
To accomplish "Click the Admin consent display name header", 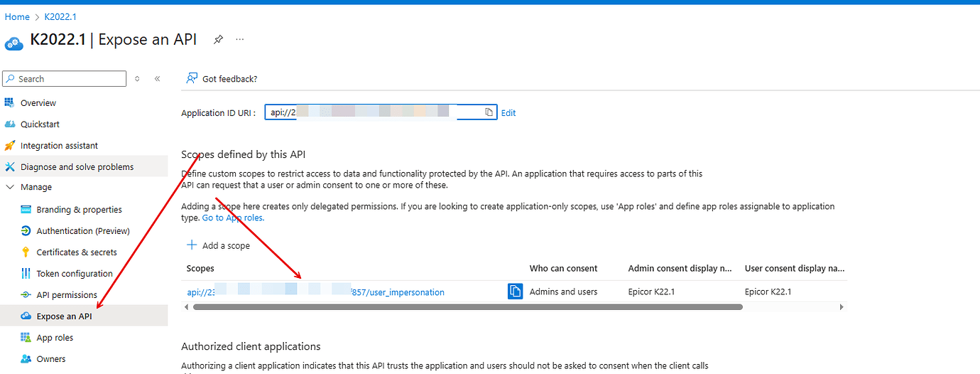I will [680, 269].
